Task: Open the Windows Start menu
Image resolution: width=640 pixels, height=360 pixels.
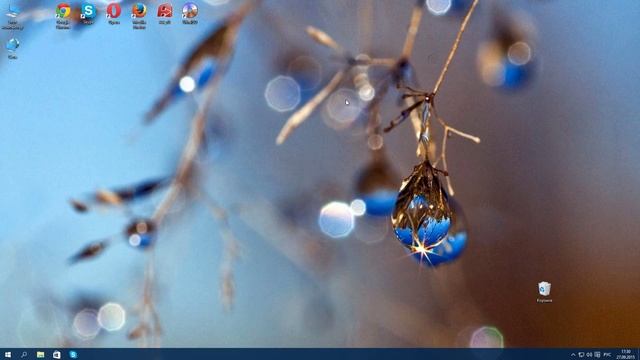Action: click(8, 355)
